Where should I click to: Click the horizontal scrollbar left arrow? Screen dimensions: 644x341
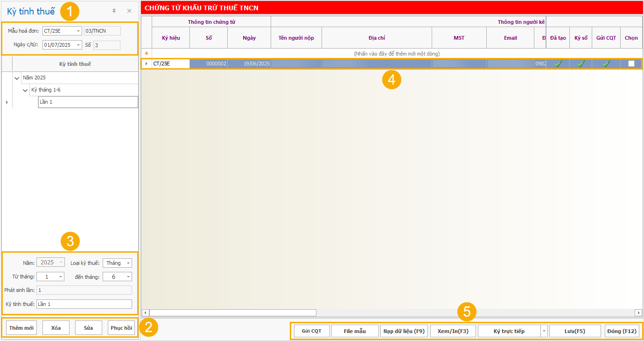click(x=145, y=313)
